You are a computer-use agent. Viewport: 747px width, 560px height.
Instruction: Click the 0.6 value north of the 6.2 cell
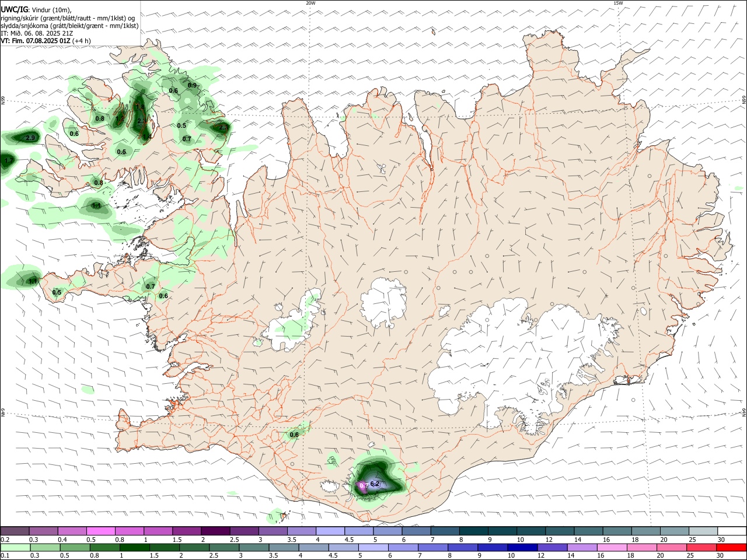pyautogui.click(x=294, y=435)
